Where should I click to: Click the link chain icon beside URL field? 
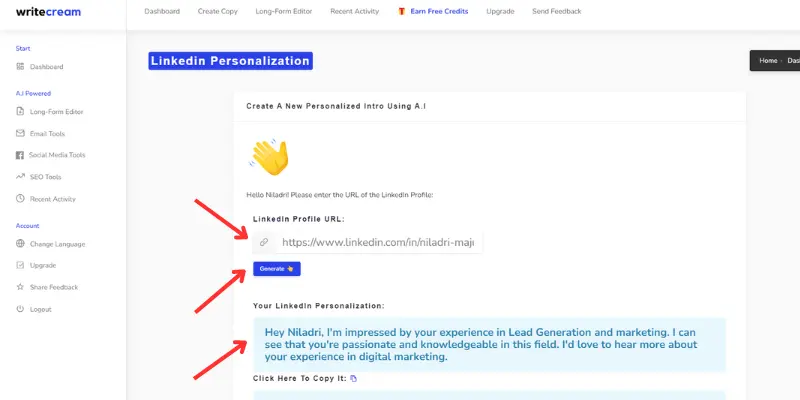click(x=264, y=242)
